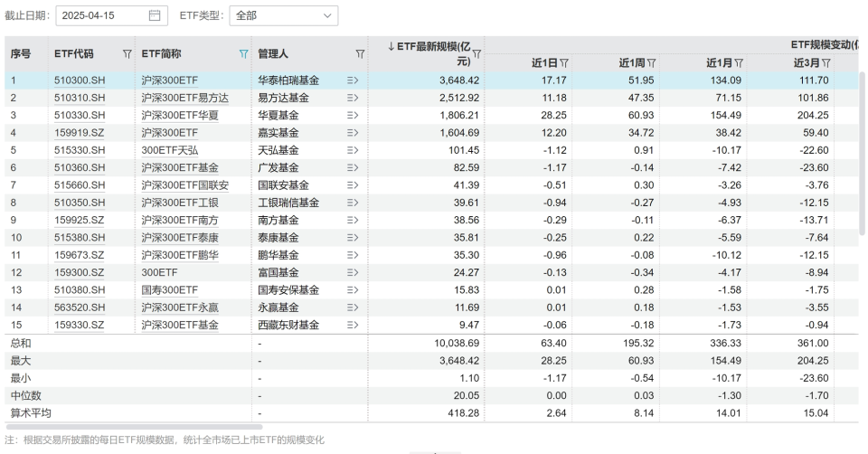
Task: Open details icon for 泰康基金
Action: [x=353, y=238]
